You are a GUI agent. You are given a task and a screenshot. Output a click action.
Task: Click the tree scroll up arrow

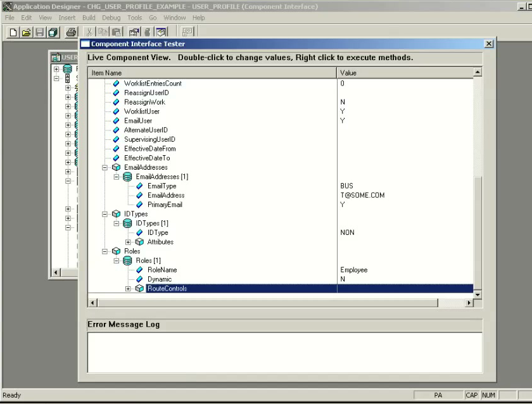(478, 72)
